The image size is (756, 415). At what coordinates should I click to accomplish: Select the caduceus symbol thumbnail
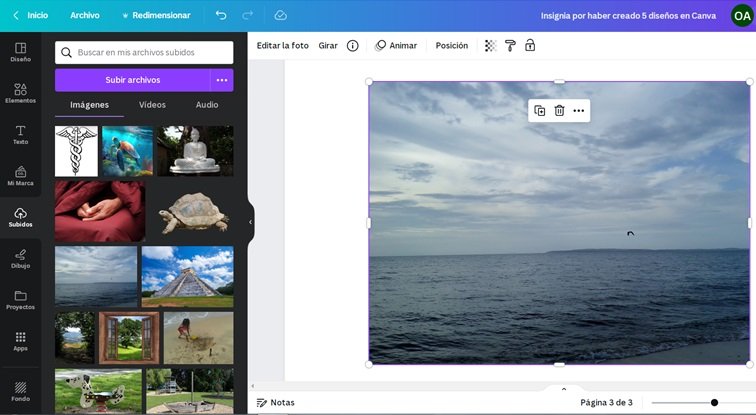pos(76,151)
